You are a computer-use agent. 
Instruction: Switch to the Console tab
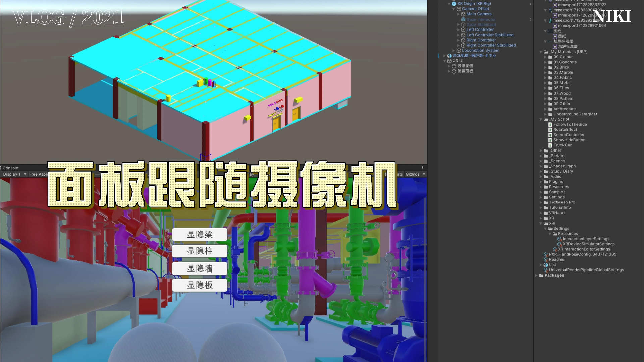point(10,168)
